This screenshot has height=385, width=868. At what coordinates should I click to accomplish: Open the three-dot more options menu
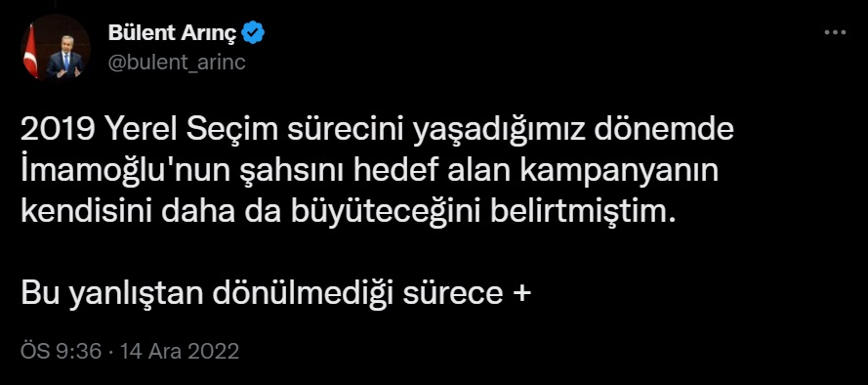click(x=835, y=32)
